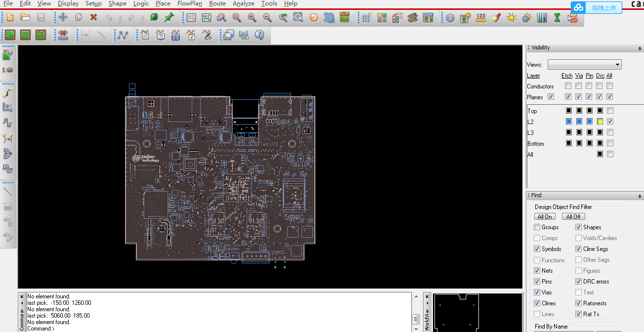Pin the Find panel with pushpin

(x=640, y=196)
